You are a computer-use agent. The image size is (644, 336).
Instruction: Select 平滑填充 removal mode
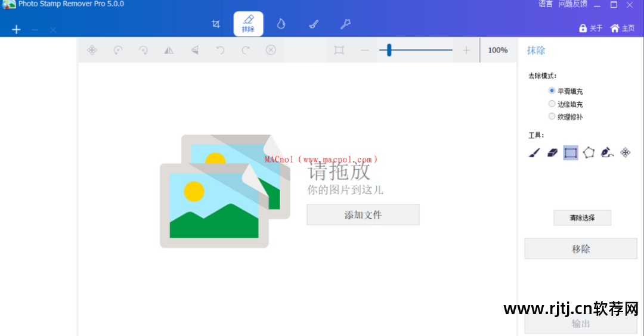tap(565, 91)
